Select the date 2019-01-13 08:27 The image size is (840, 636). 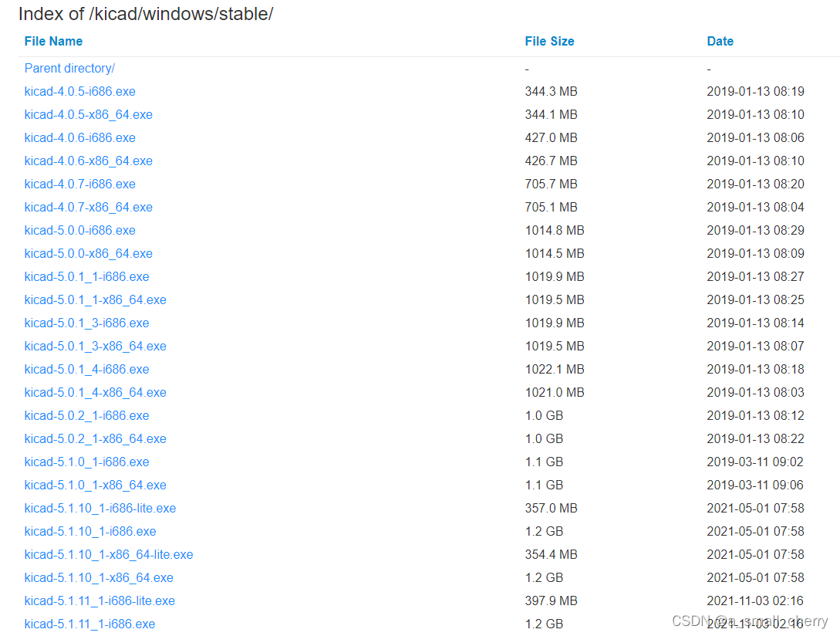755,277
